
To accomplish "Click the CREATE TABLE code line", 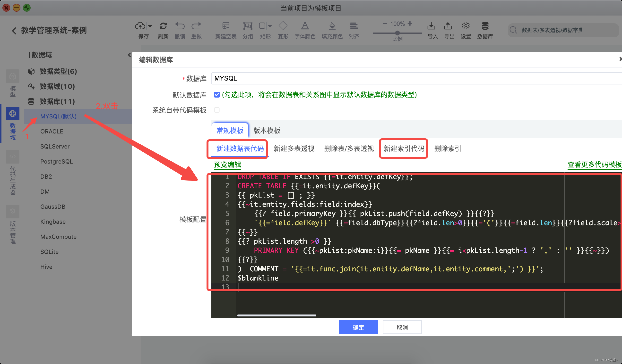I will pyautogui.click(x=309, y=186).
